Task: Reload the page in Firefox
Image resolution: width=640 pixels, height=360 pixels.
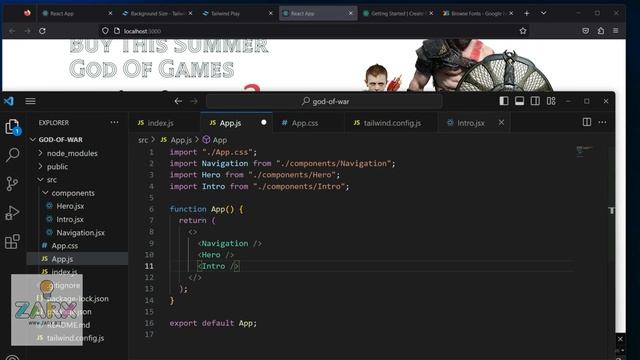Action: click(x=42, y=31)
